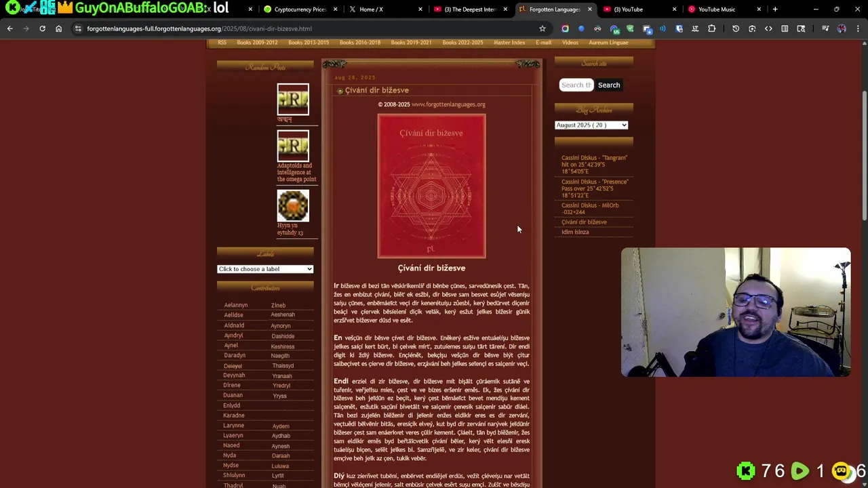The width and height of the screenshot is (868, 488).
Task: Open Cassini Diskus Presence Pass post link
Action: pyautogui.click(x=595, y=188)
